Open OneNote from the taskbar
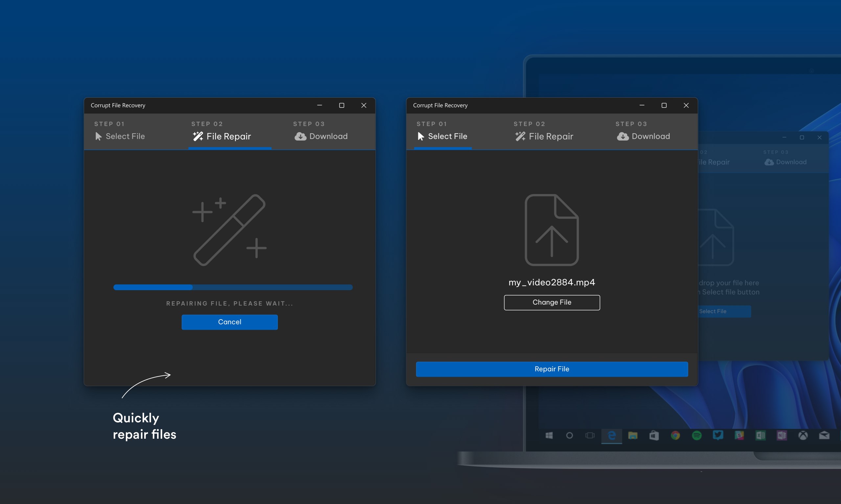The height and width of the screenshot is (504, 841). click(782, 435)
